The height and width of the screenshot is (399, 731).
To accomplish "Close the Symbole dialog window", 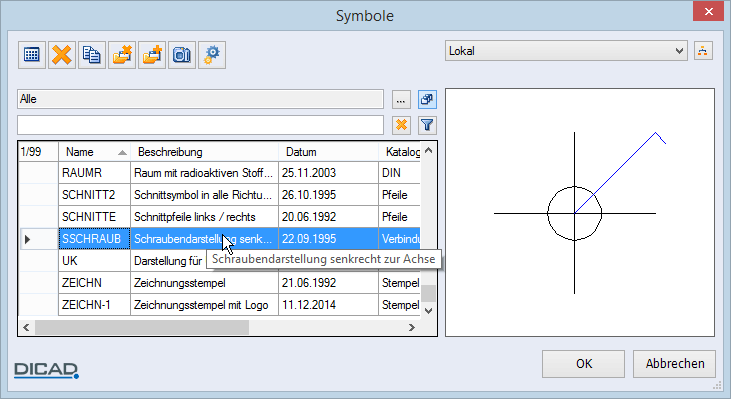I will tap(708, 12).
